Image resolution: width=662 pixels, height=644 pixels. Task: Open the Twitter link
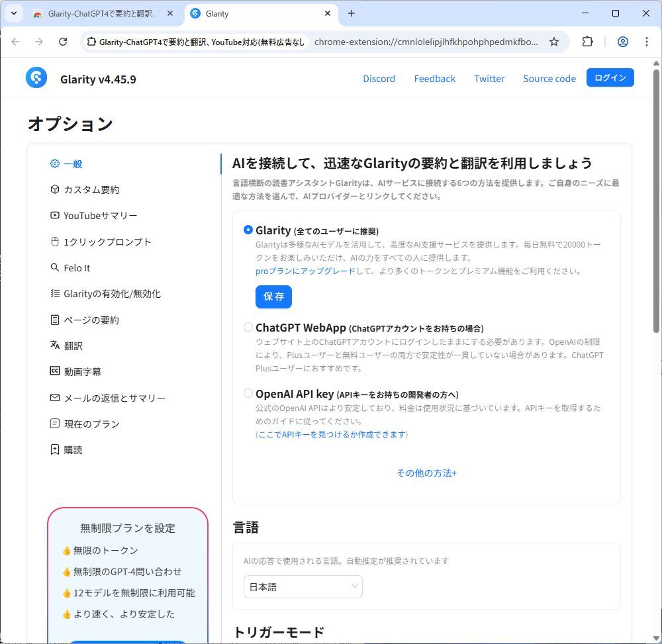coord(489,79)
